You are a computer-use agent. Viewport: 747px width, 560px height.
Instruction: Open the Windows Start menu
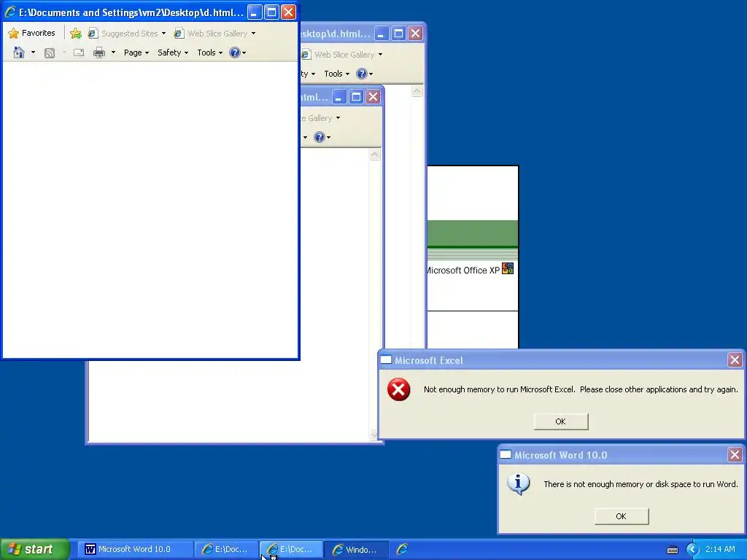coord(34,549)
